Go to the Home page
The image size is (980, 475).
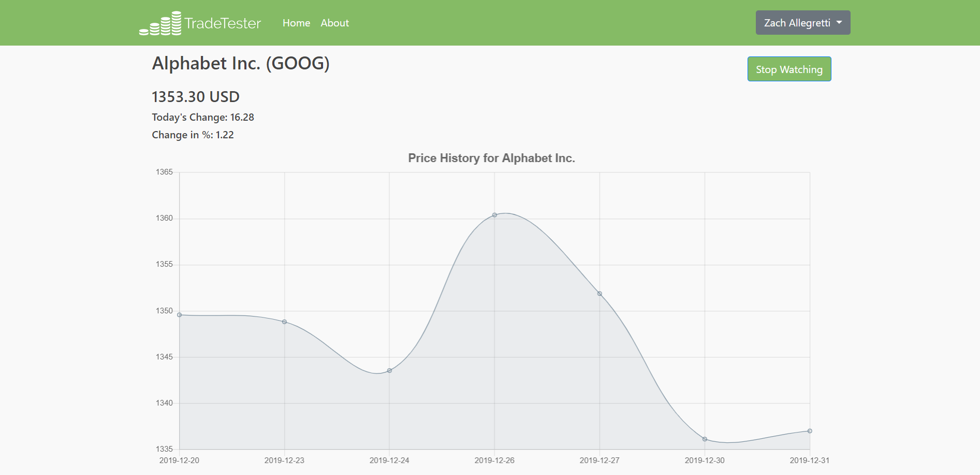(x=296, y=23)
